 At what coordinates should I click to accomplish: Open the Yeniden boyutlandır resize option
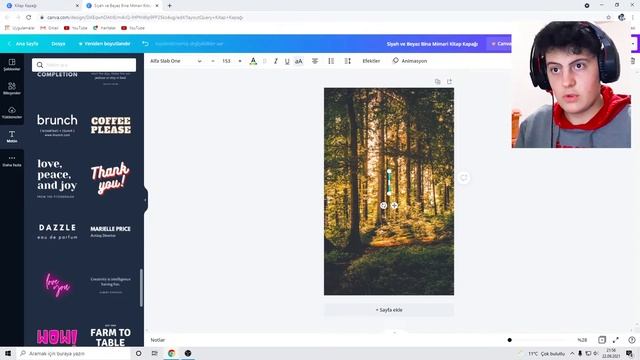pyautogui.click(x=104, y=44)
